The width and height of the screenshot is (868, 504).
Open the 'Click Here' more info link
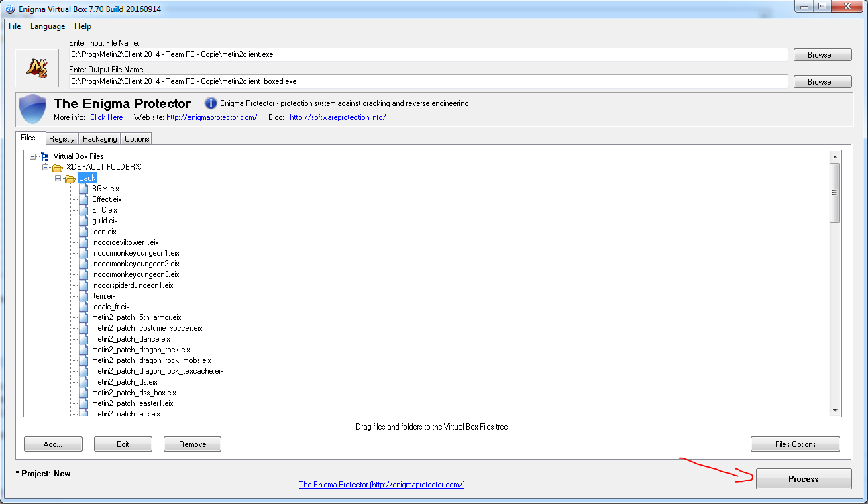(107, 117)
